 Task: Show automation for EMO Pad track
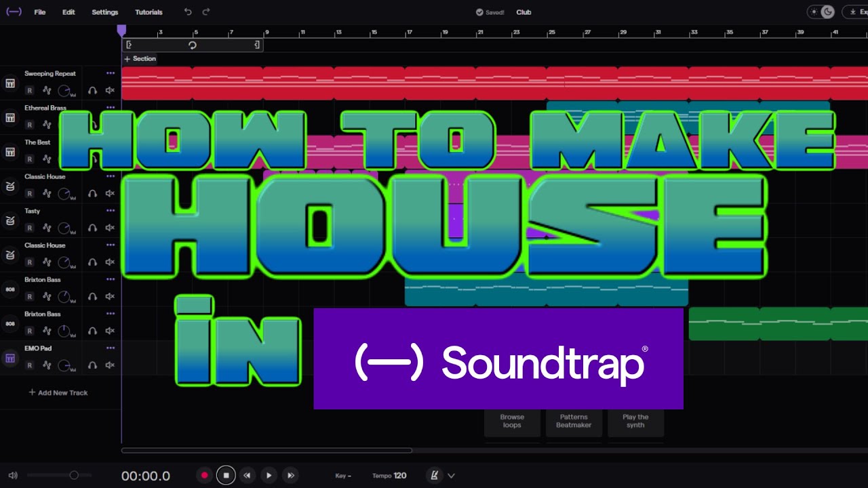pos(47,365)
